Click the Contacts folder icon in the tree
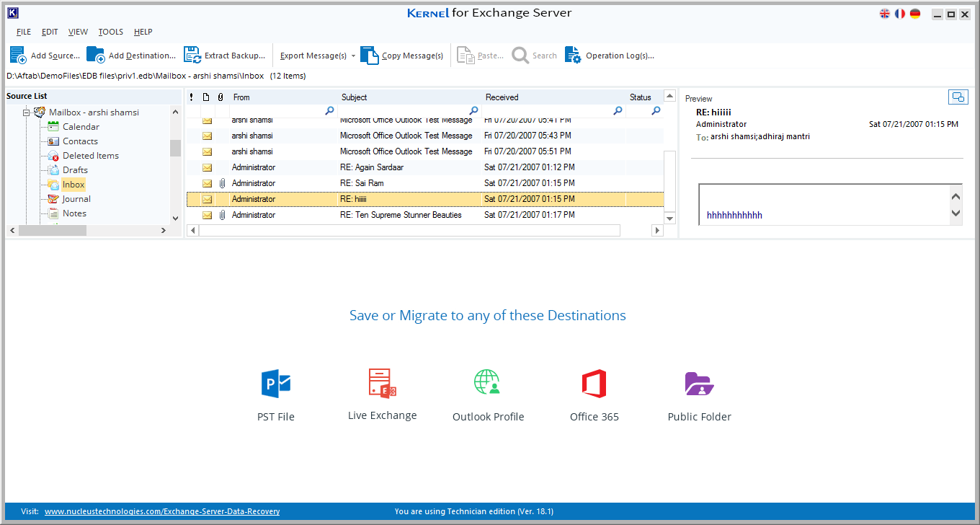The image size is (980, 525). 53,141
